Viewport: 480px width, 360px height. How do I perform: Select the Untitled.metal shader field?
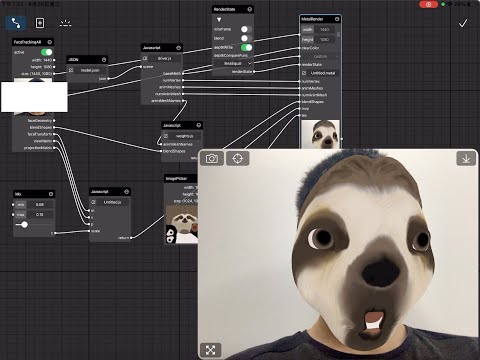(323, 73)
